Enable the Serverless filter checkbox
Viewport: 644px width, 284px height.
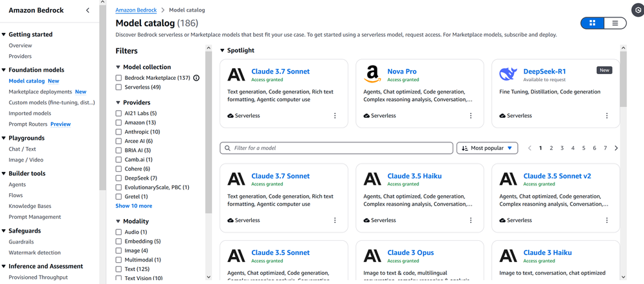[x=118, y=87]
